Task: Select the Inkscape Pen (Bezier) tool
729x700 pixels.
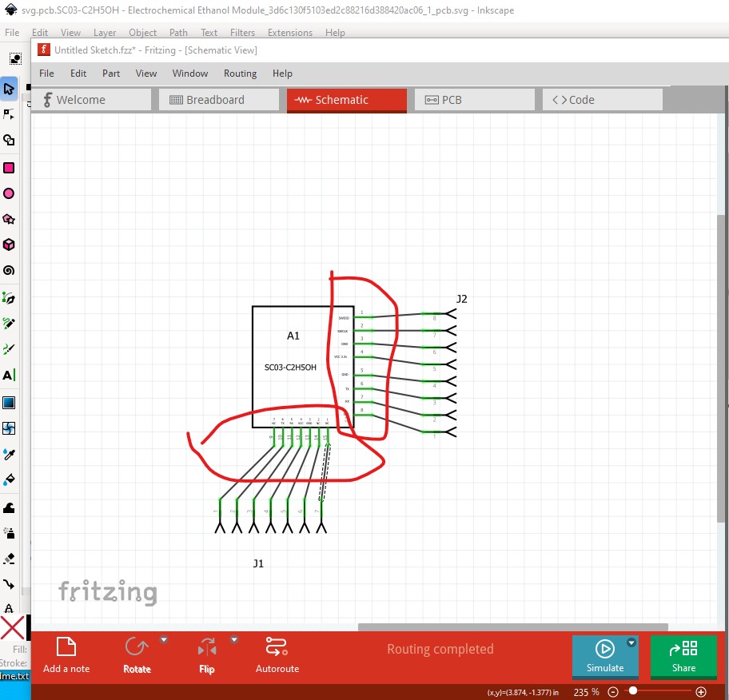Action: tap(9, 298)
